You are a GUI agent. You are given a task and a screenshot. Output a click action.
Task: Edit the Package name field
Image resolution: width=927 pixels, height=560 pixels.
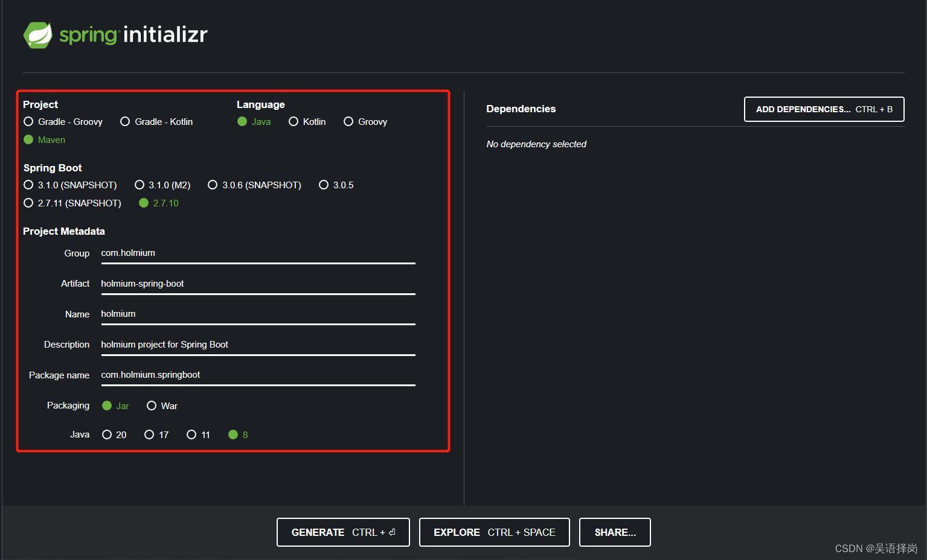258,375
